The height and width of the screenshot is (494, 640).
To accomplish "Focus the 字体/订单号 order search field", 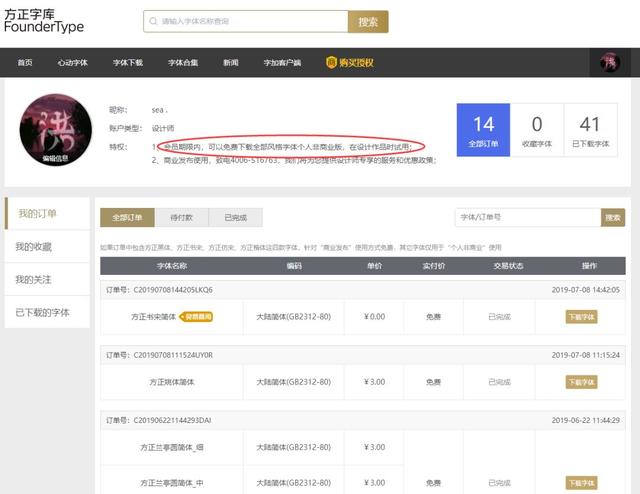I will [x=528, y=218].
